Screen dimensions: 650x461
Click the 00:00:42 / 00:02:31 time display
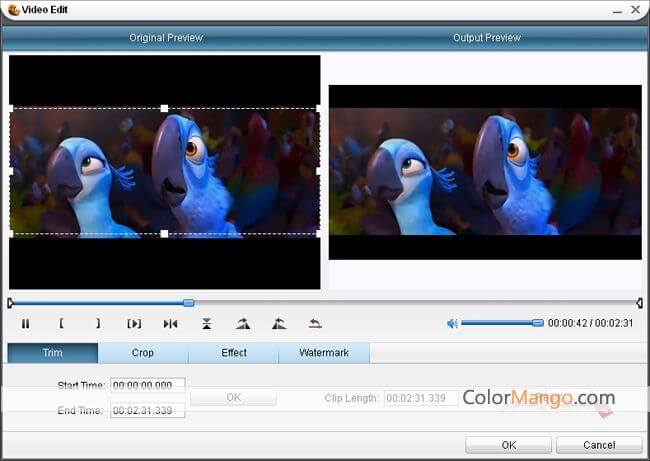(590, 323)
